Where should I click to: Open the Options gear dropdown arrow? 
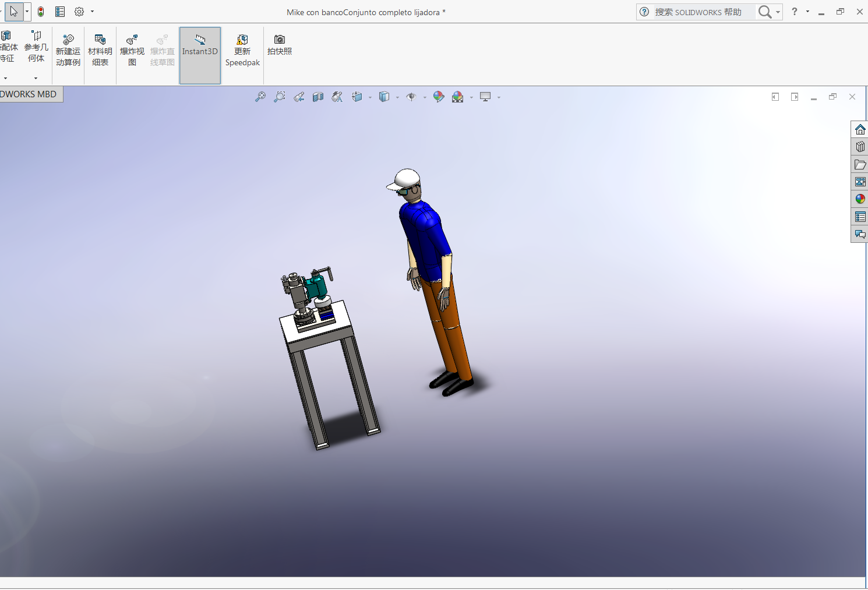[92, 12]
